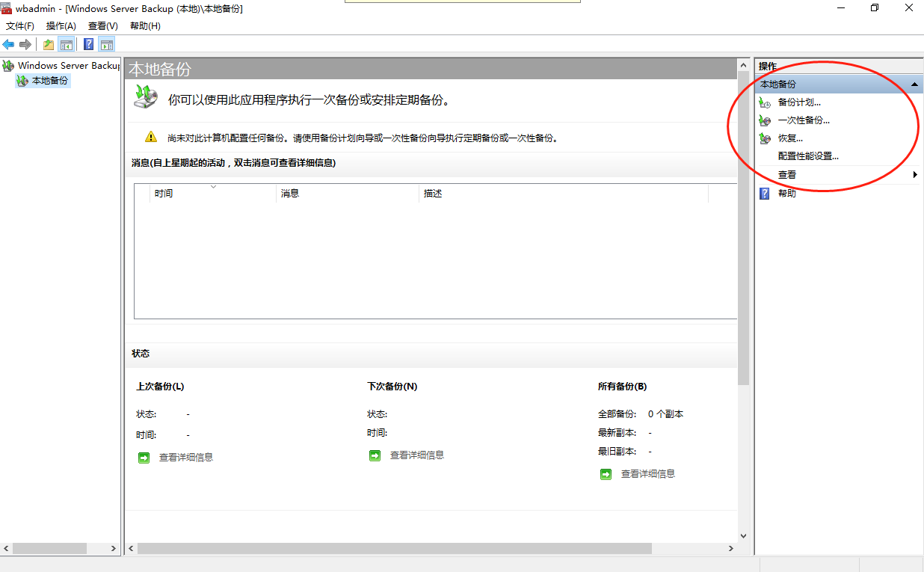Click the back navigation arrow
Viewport: 924px width, 572px height.
[x=8, y=43]
